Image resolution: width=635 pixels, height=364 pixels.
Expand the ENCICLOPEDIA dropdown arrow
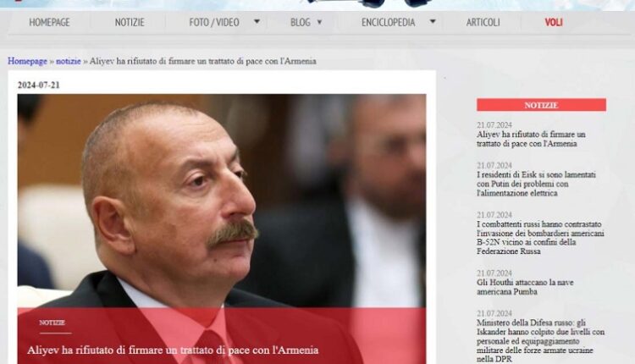433,22
